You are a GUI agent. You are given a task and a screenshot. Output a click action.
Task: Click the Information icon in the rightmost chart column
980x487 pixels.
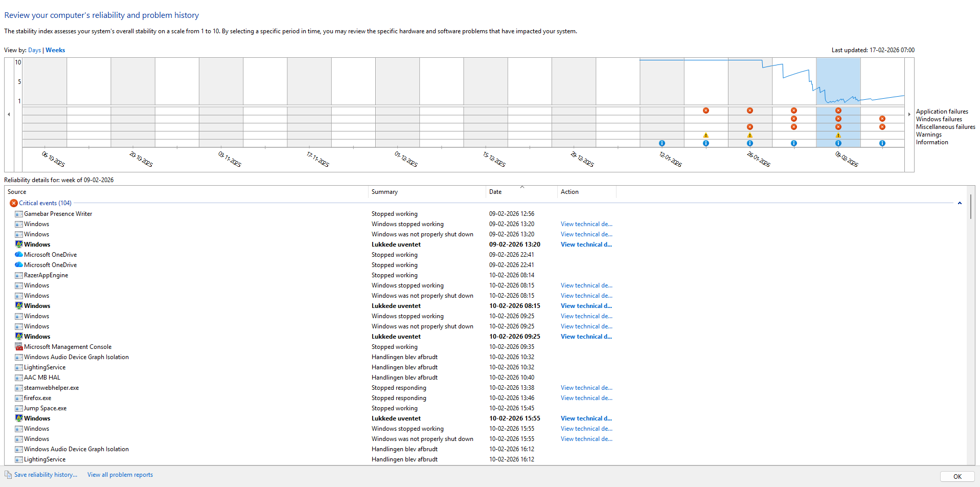coord(882,143)
